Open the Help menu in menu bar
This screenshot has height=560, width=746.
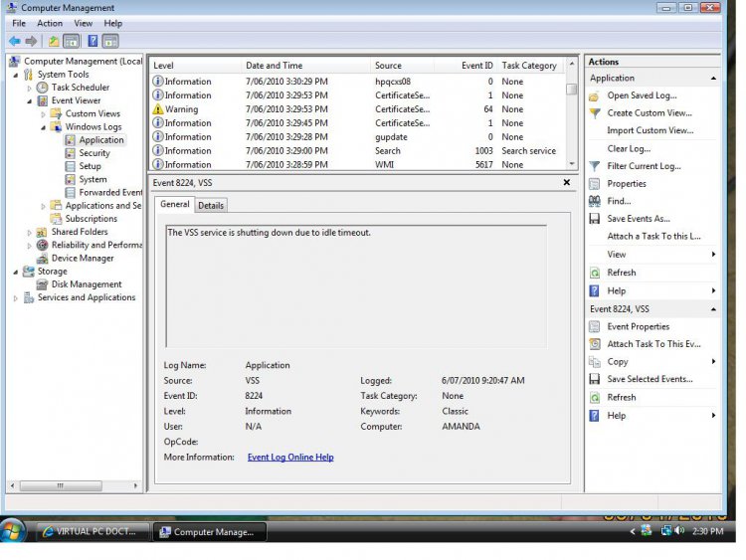coord(112,23)
